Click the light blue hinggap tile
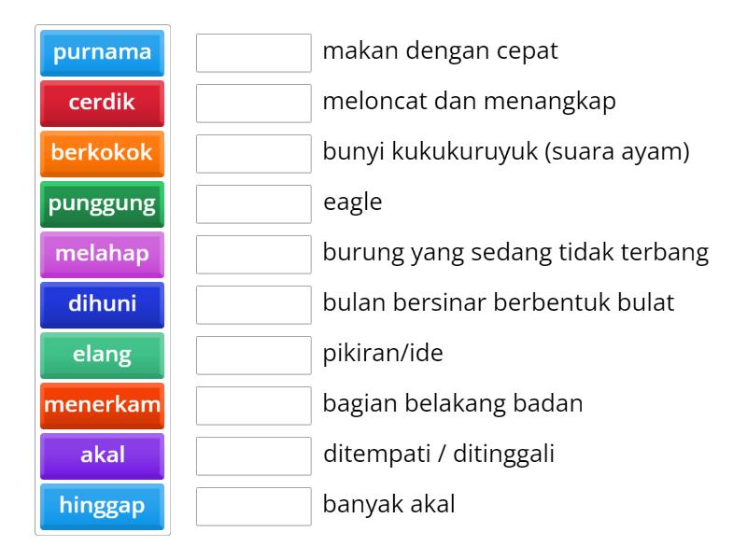 [102, 506]
